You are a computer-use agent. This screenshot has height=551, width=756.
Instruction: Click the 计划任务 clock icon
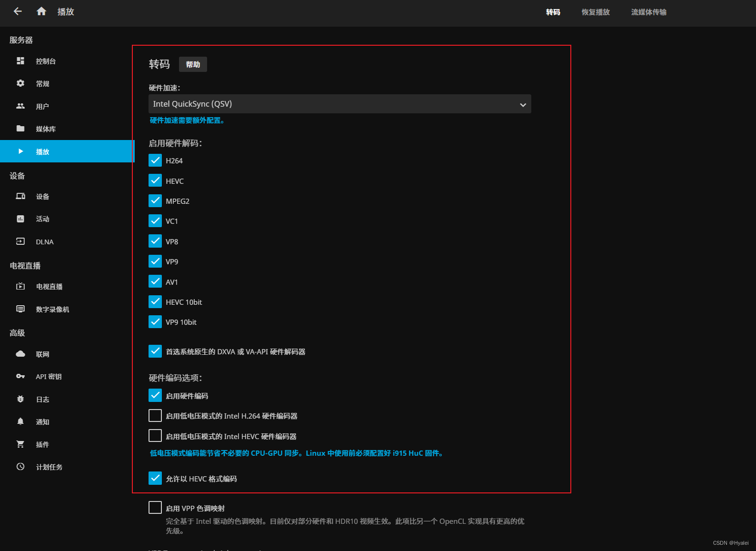coord(20,467)
